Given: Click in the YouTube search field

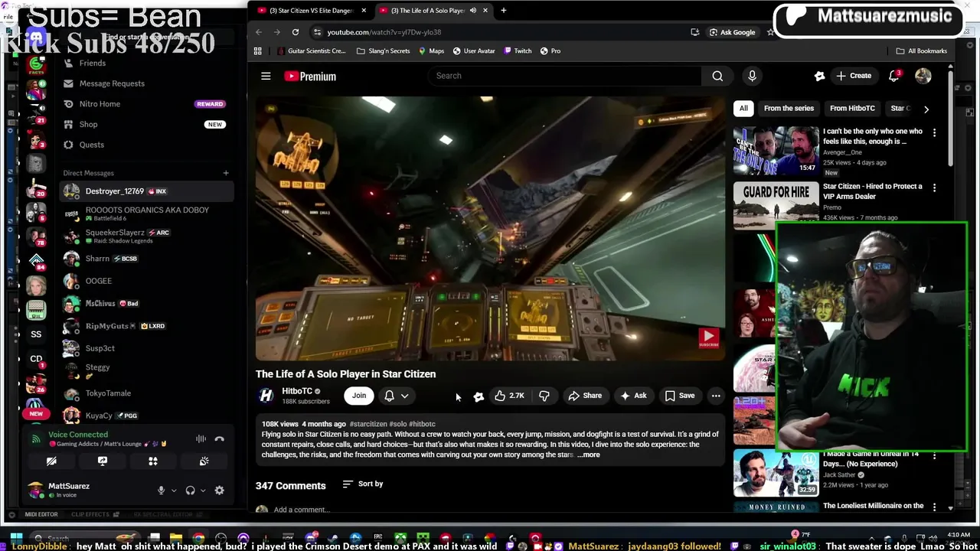Looking at the screenshot, I should 564,76.
